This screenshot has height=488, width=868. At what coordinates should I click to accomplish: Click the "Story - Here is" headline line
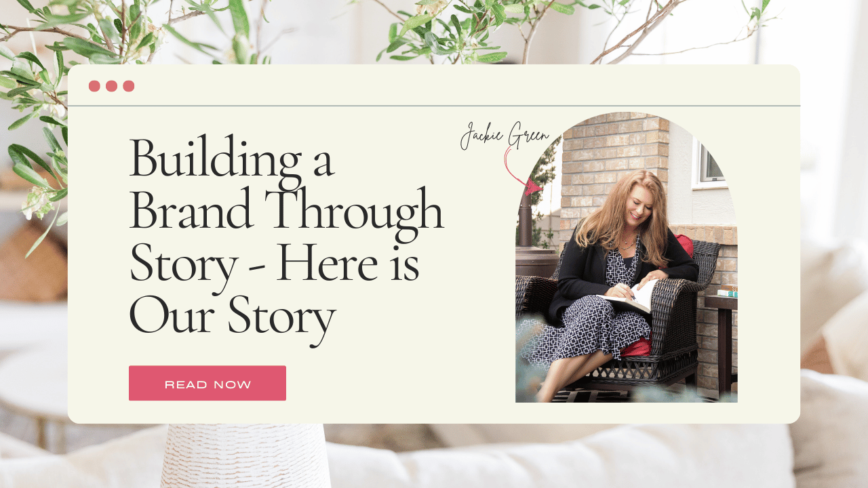[x=274, y=265]
